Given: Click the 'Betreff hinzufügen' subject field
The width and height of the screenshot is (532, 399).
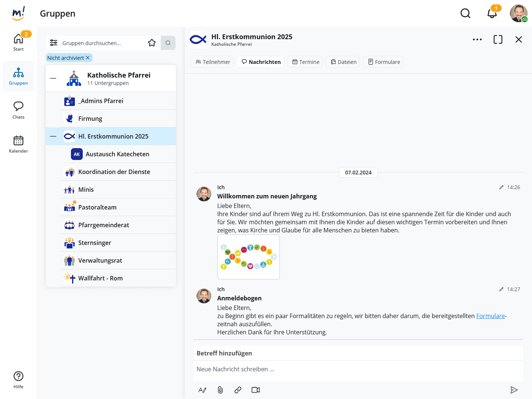Looking at the screenshot, I should tap(358, 353).
